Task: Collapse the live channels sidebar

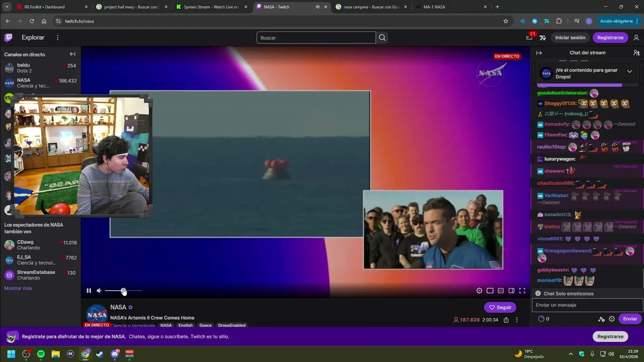Action: pos(72,54)
